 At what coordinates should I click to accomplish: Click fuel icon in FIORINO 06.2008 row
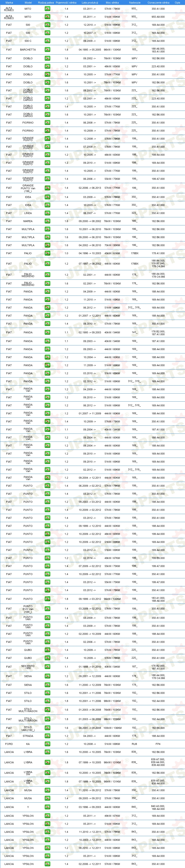[48, 123]
